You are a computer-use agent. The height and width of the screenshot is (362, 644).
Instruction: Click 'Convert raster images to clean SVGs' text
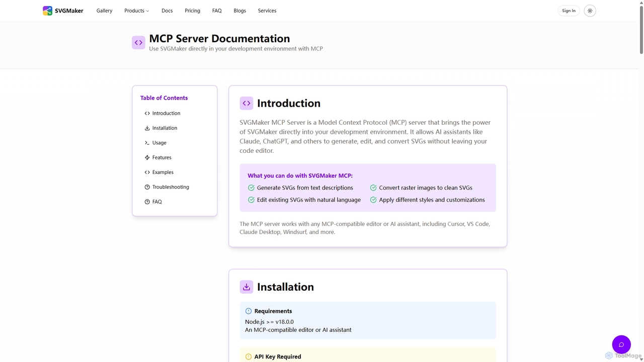click(x=426, y=188)
